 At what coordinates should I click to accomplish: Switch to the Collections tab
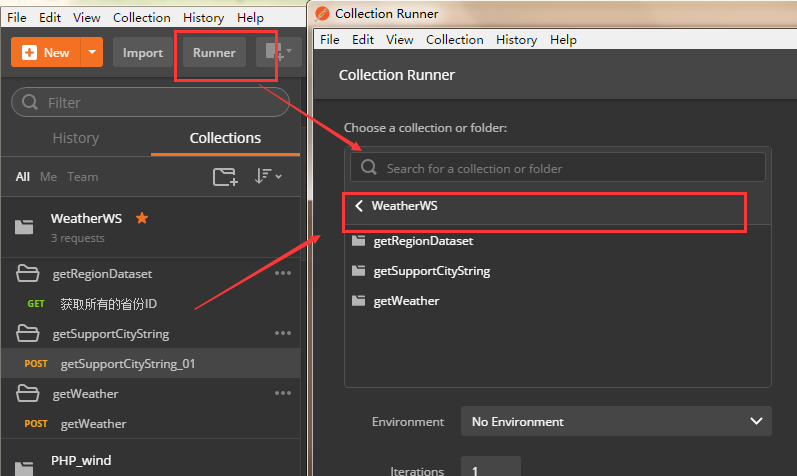click(225, 138)
